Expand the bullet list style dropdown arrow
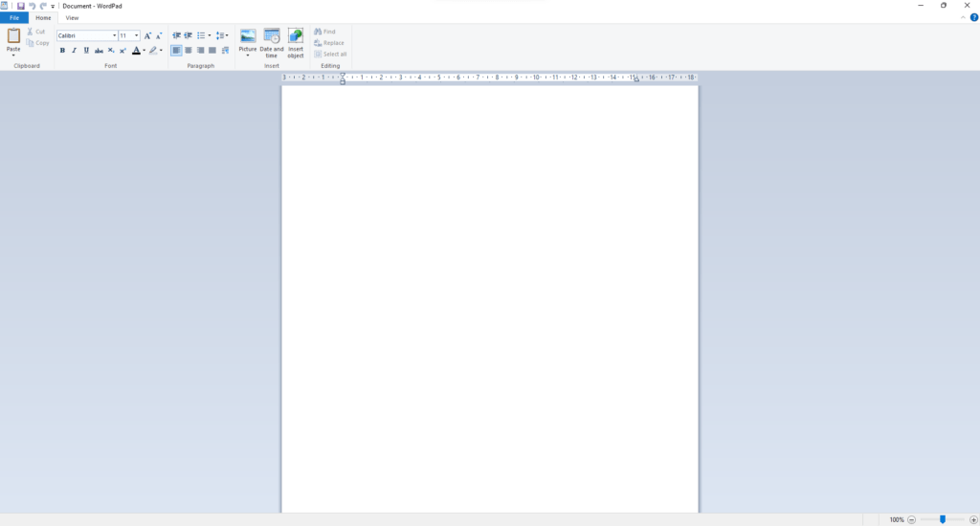The height and width of the screenshot is (526, 980). (x=210, y=35)
